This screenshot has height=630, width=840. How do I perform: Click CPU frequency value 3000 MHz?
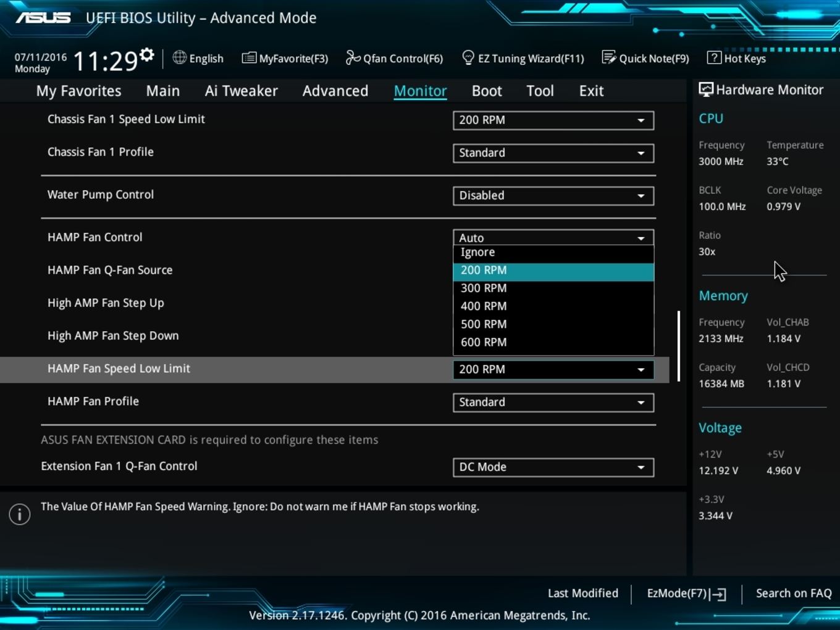[x=721, y=162]
